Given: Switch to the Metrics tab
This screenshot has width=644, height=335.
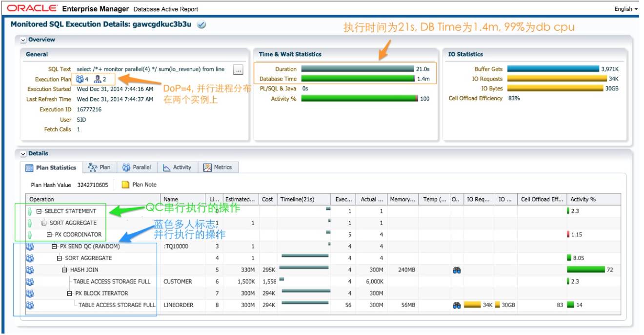Looking at the screenshot, I should tap(219, 167).
